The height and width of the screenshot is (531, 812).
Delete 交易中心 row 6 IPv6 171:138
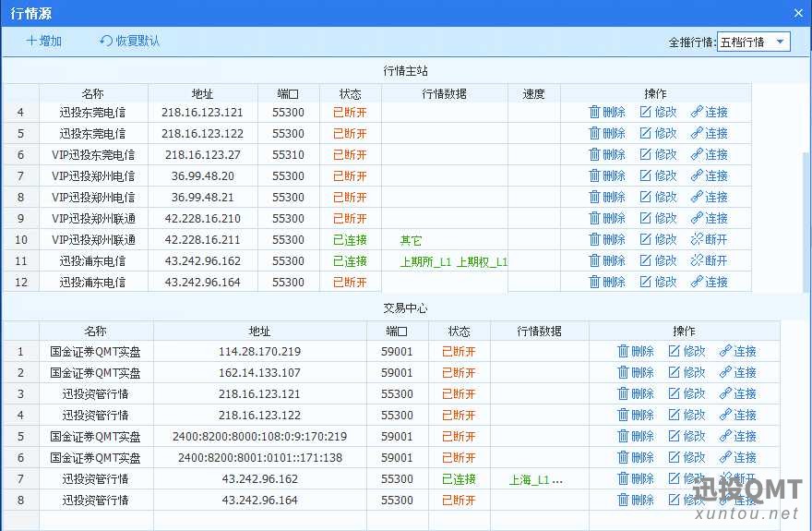pos(636,457)
